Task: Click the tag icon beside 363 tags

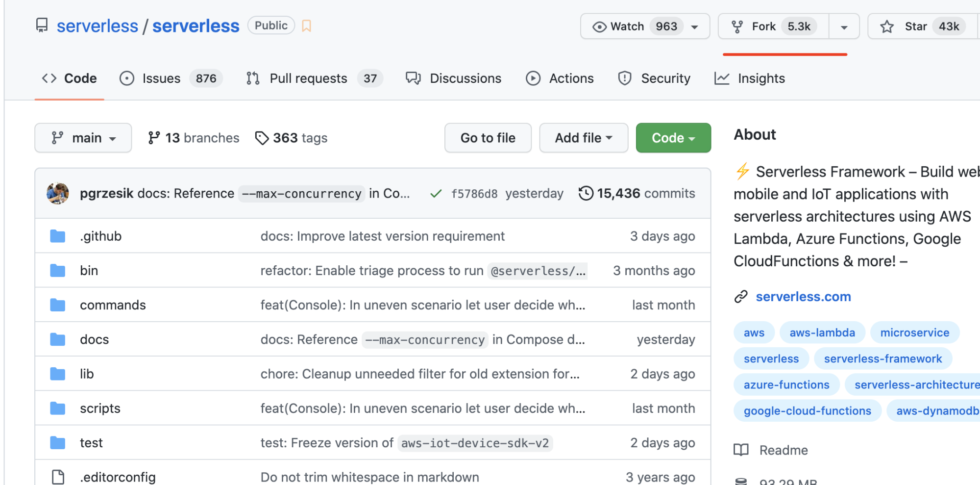Action: pyautogui.click(x=262, y=138)
